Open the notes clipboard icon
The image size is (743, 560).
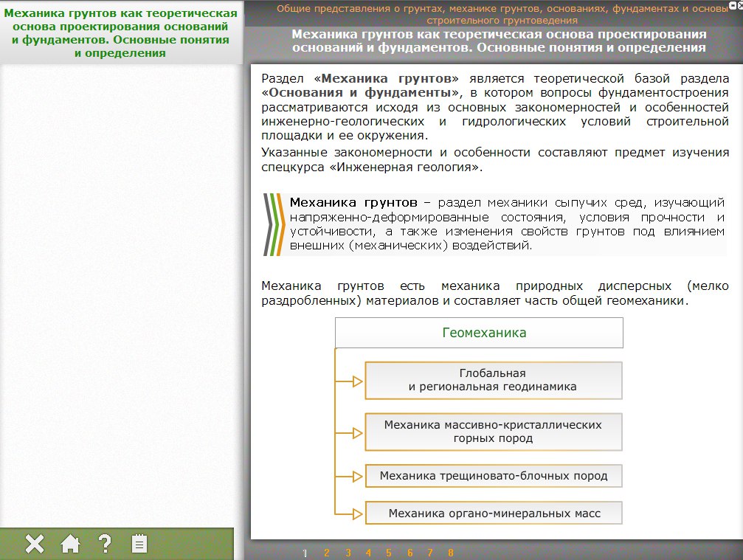pos(139,545)
